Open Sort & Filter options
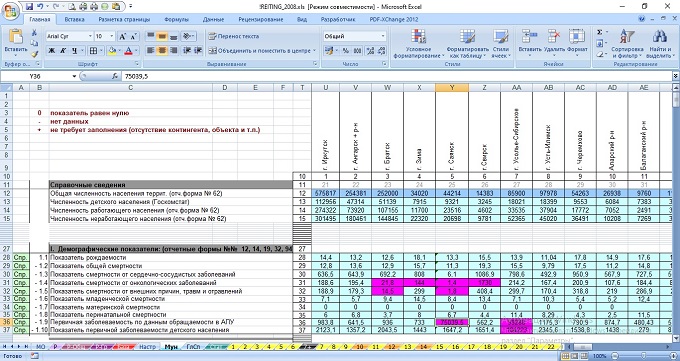Image resolution: width=680 pixels, height=361 pixels. [627, 44]
